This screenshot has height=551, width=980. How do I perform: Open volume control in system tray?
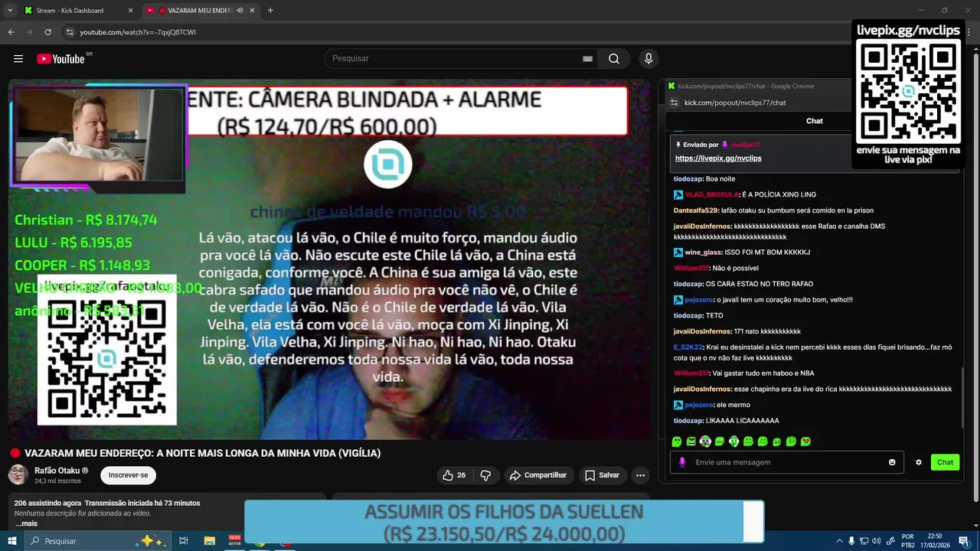pos(876,541)
